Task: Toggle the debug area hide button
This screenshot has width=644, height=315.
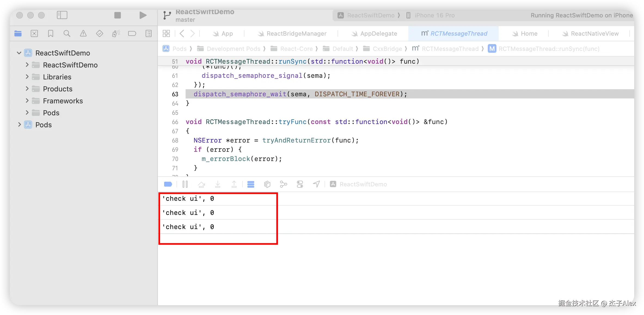Action: point(251,184)
